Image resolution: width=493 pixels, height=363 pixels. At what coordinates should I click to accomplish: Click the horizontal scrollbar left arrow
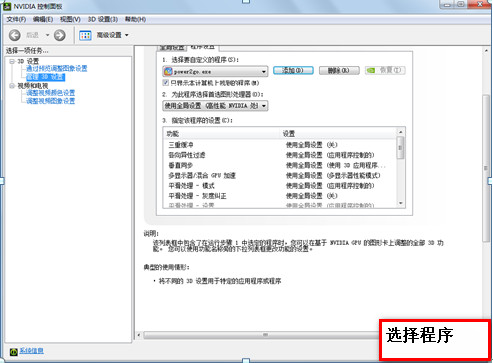click(139, 335)
